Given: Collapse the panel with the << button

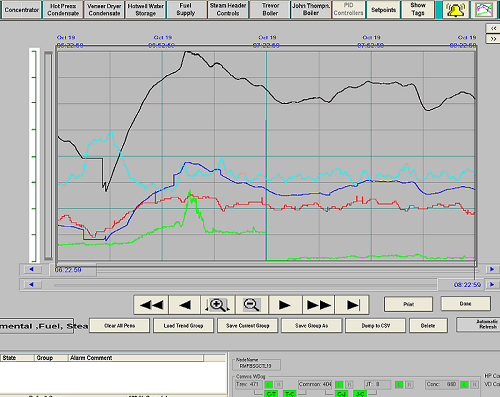Looking at the screenshot, I should click(493, 28).
